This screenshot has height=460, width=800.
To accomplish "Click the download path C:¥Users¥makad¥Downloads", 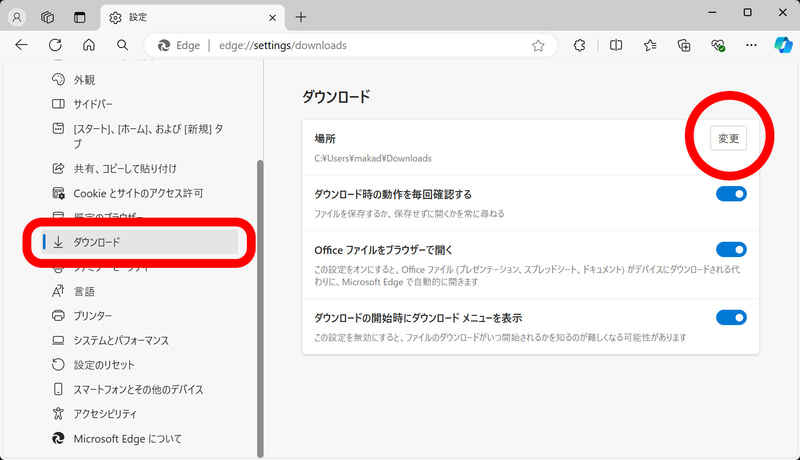I will click(x=373, y=159).
